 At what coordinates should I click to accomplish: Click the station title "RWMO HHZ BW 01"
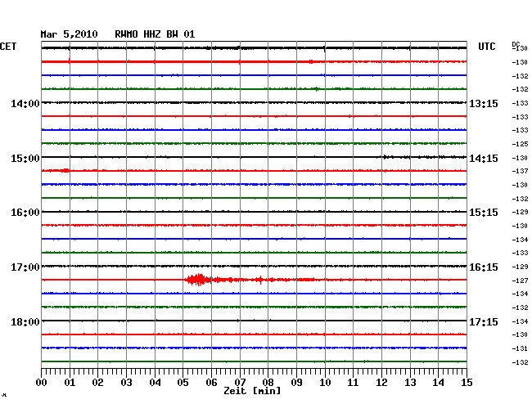tap(155, 34)
